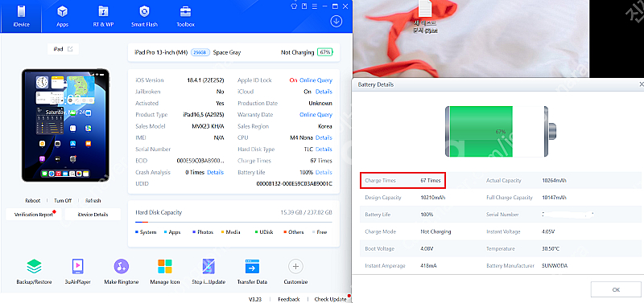Open Crash Analysis Details link

[215, 172]
